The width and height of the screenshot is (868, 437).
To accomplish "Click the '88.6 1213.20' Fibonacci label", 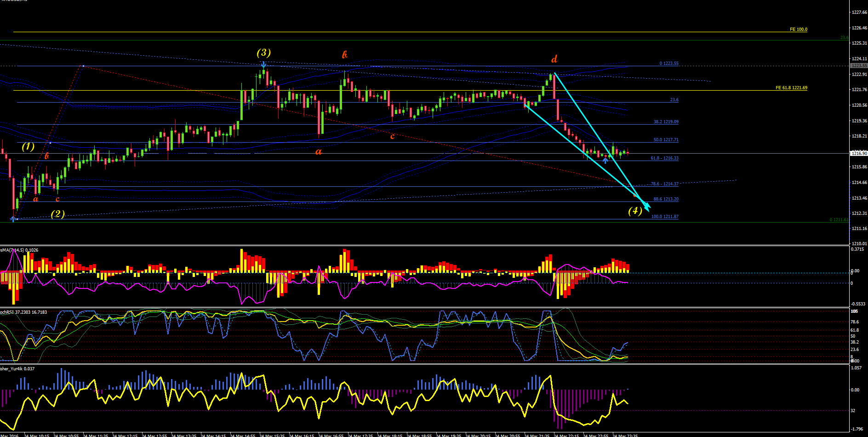I will pos(666,199).
